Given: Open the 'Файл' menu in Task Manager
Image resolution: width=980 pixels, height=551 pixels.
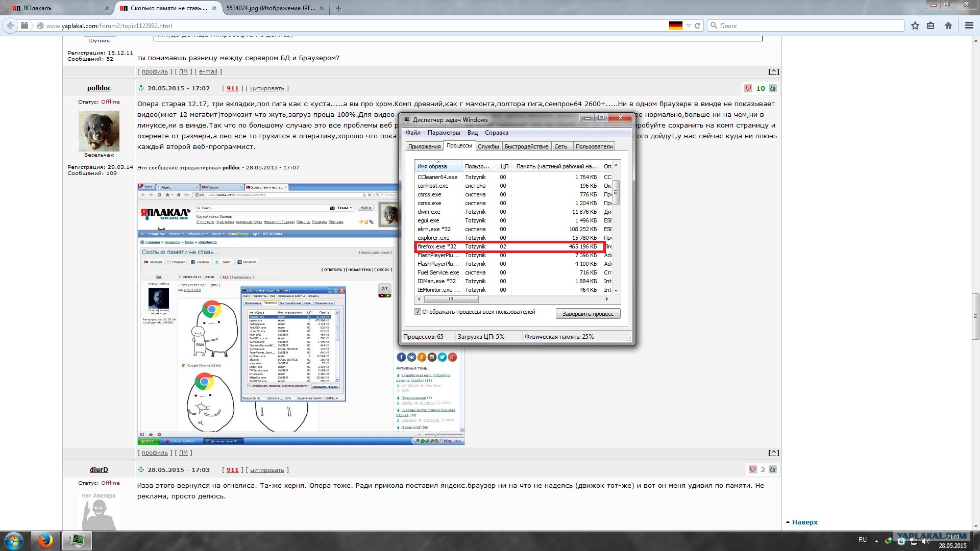Looking at the screenshot, I should click(x=413, y=133).
